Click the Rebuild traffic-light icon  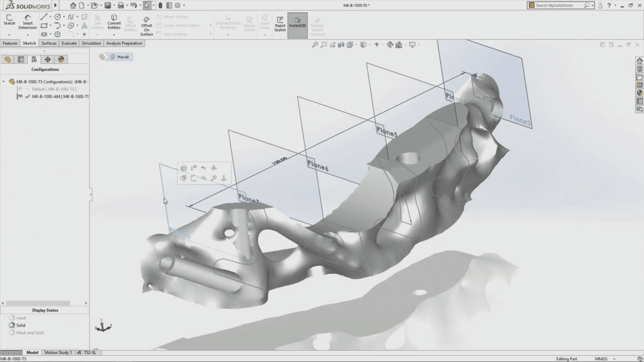[x=160, y=5]
